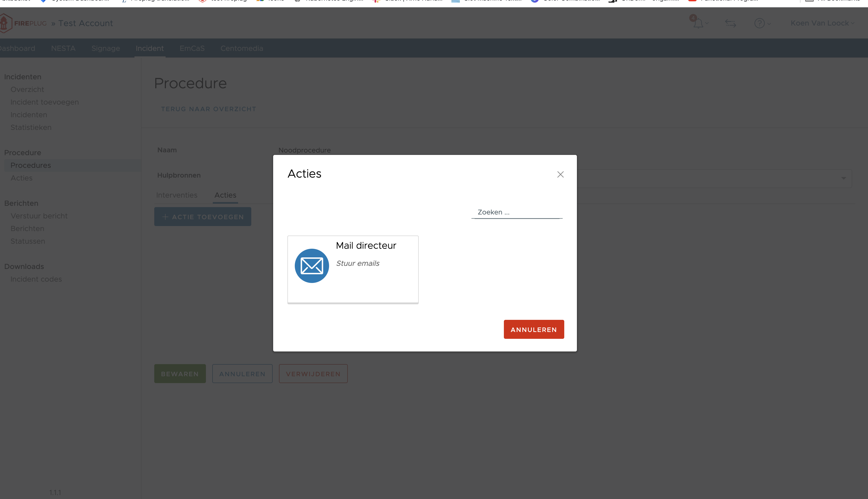Close the Acties dialog with X
Screen dimensions: 868x499
click(x=560, y=174)
